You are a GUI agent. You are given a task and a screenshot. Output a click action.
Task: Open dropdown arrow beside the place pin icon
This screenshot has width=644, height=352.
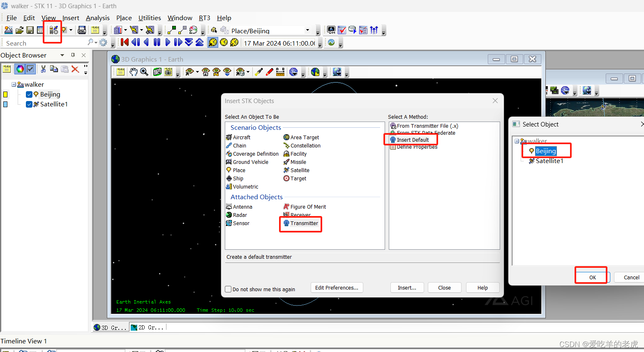[x=71, y=30]
